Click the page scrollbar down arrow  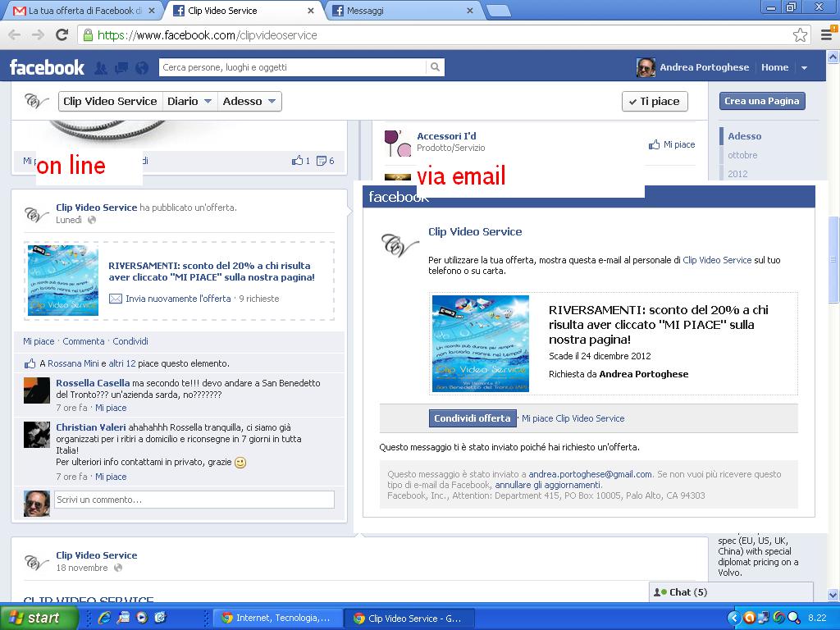(x=833, y=595)
